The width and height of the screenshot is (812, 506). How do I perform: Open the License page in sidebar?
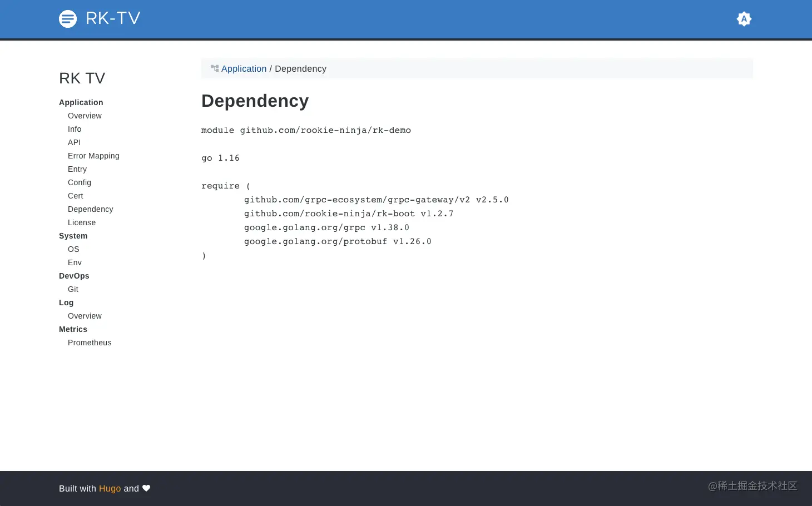[82, 222]
